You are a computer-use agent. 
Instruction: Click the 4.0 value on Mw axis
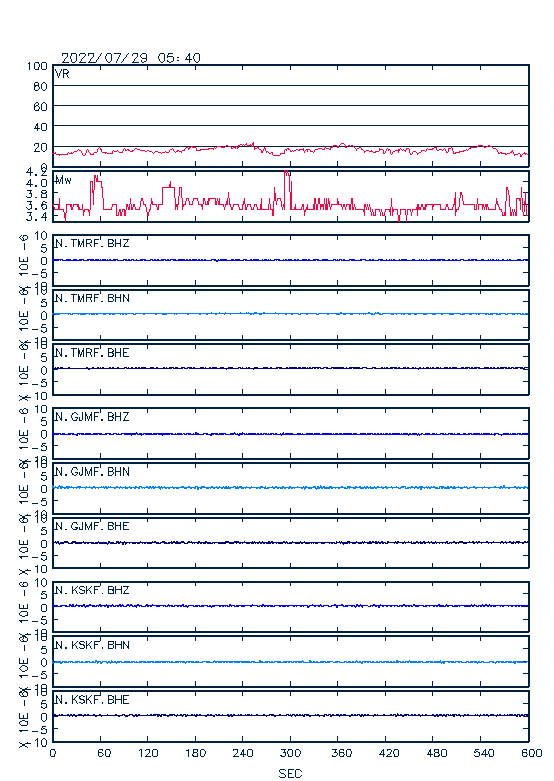(x=37, y=183)
